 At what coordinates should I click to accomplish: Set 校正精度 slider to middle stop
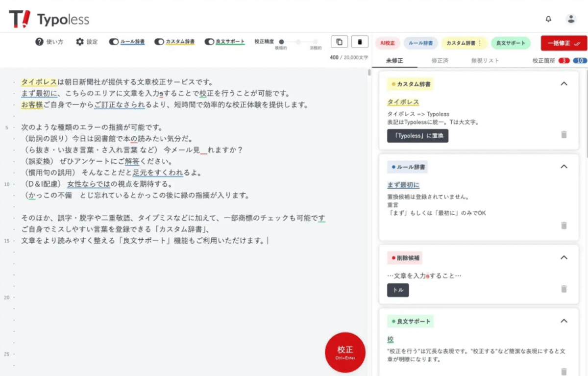tap(298, 42)
